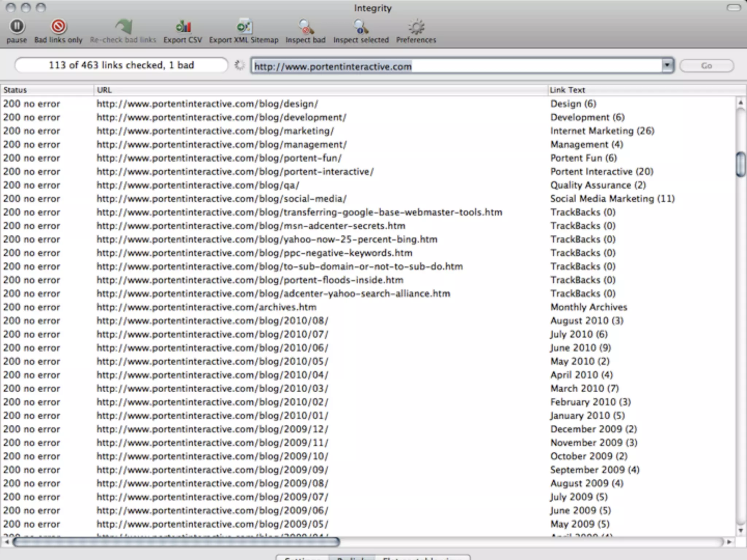Open Preferences from the toolbar
Screen dimensions: 747x560
tap(416, 27)
